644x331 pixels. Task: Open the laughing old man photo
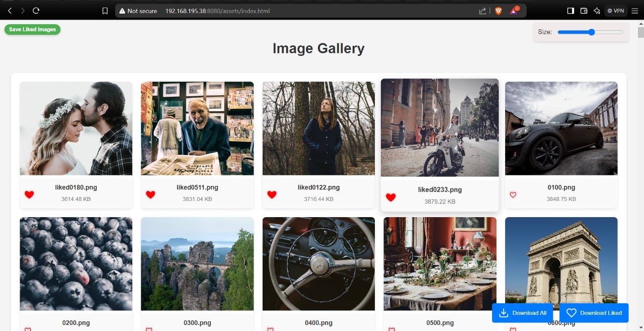197,128
